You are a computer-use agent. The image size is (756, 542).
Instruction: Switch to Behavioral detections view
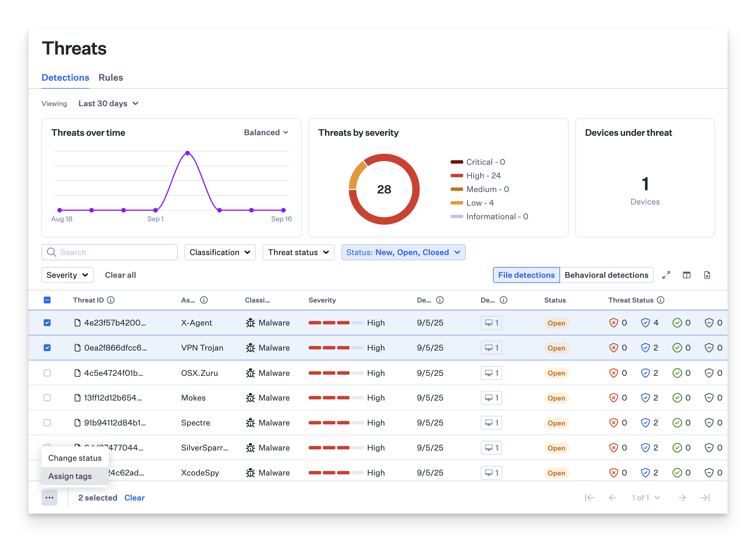(x=606, y=275)
